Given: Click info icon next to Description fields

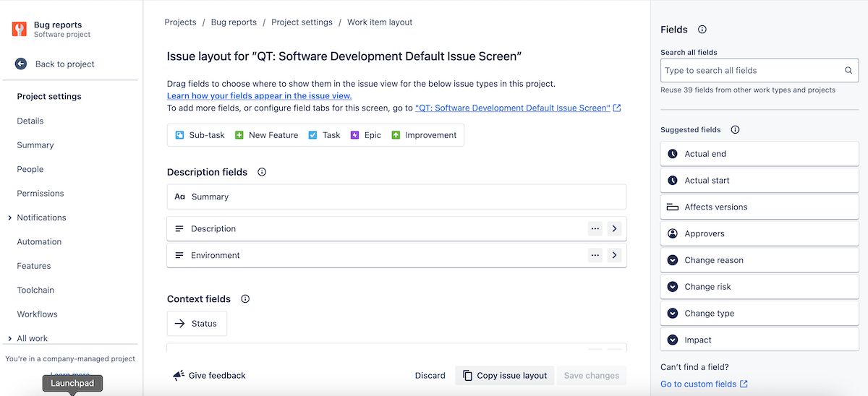Looking at the screenshot, I should click(262, 172).
